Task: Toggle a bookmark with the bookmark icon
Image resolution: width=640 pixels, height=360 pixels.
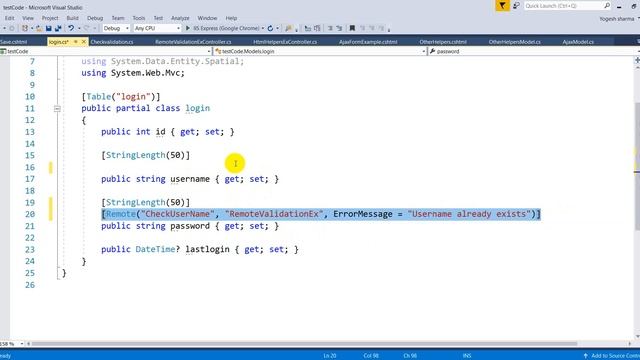Action: tap(352, 28)
